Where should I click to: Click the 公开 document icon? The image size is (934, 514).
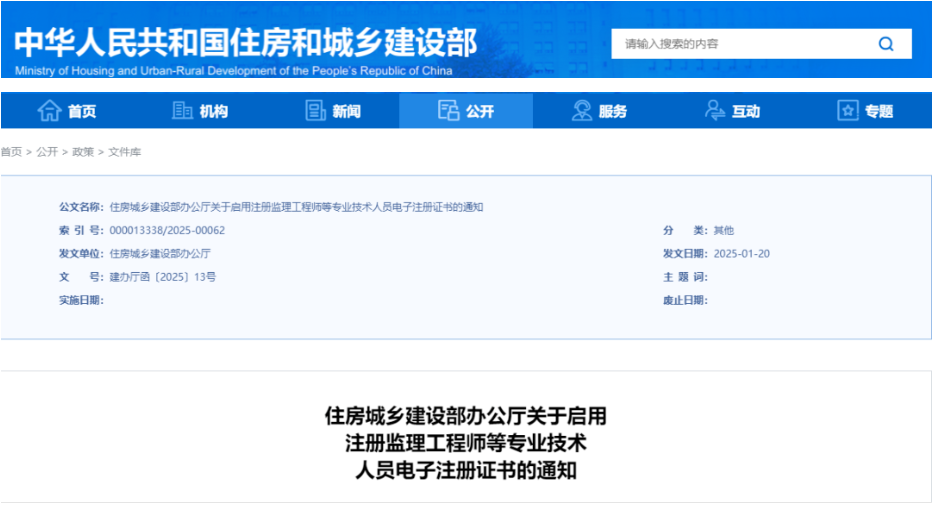(x=448, y=111)
